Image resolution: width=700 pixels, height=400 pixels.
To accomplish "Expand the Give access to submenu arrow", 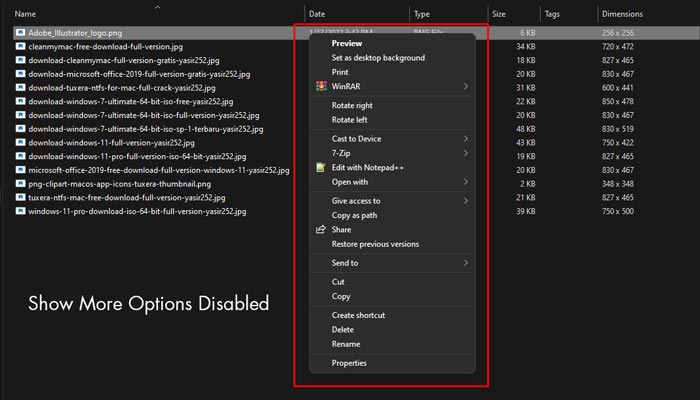I will 466,201.
